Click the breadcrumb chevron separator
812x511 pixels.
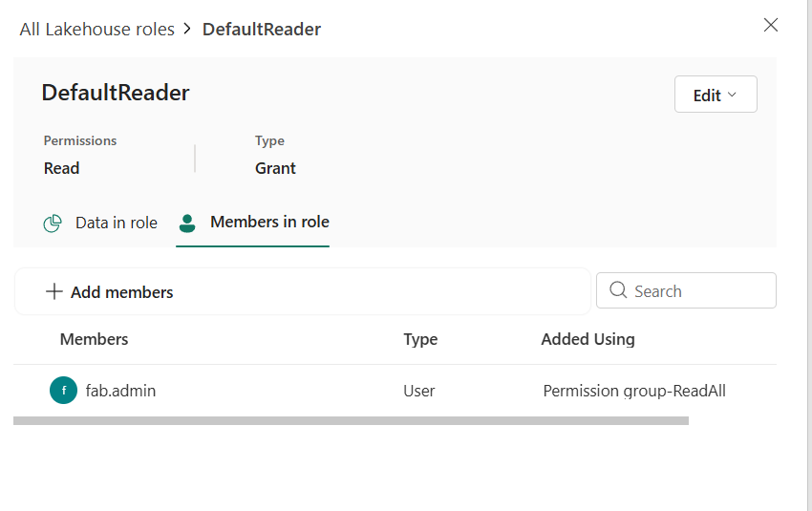pyautogui.click(x=187, y=29)
